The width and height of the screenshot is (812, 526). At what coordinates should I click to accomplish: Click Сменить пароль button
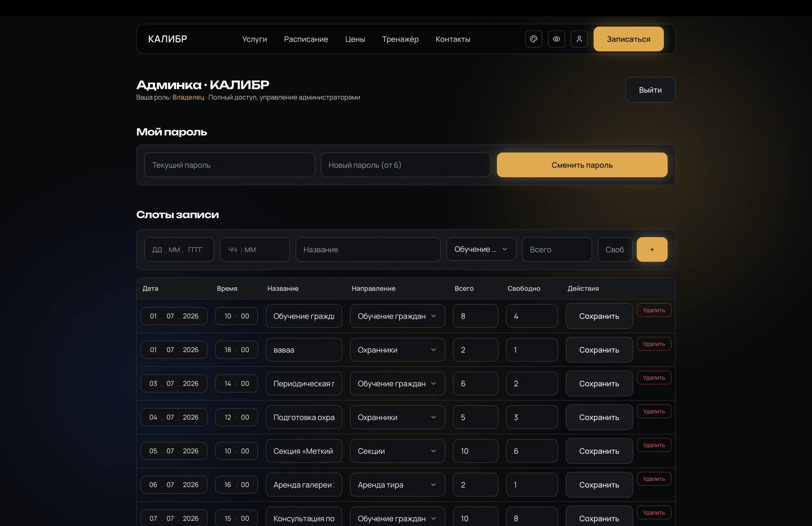pos(582,165)
